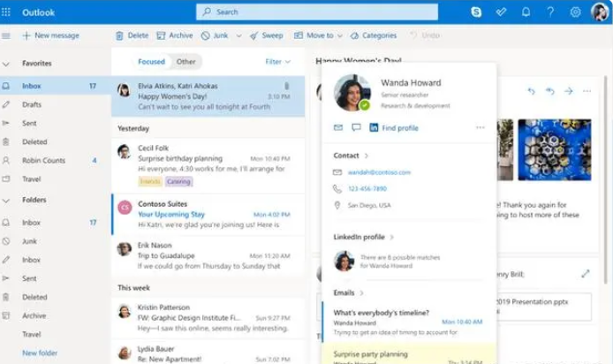Click Find profile link
Viewport: 613px width, 364px height.
click(x=400, y=128)
